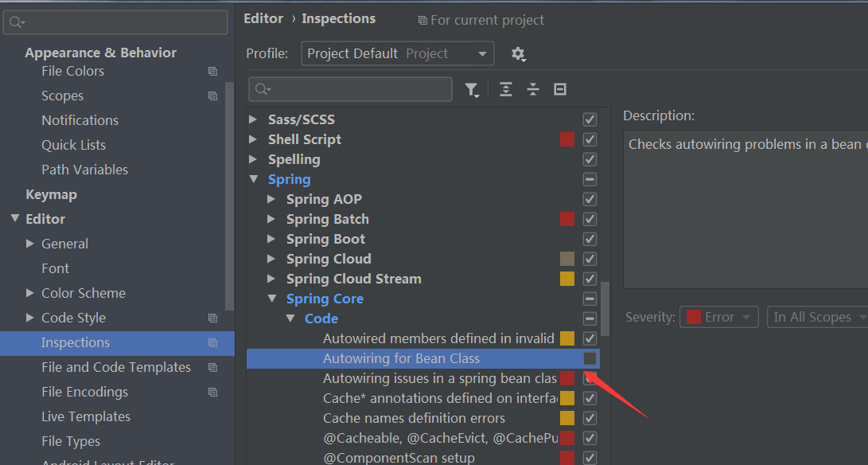The width and height of the screenshot is (868, 465).
Task: Enable the Autowiring for Bean Class checkbox
Action: (x=590, y=358)
